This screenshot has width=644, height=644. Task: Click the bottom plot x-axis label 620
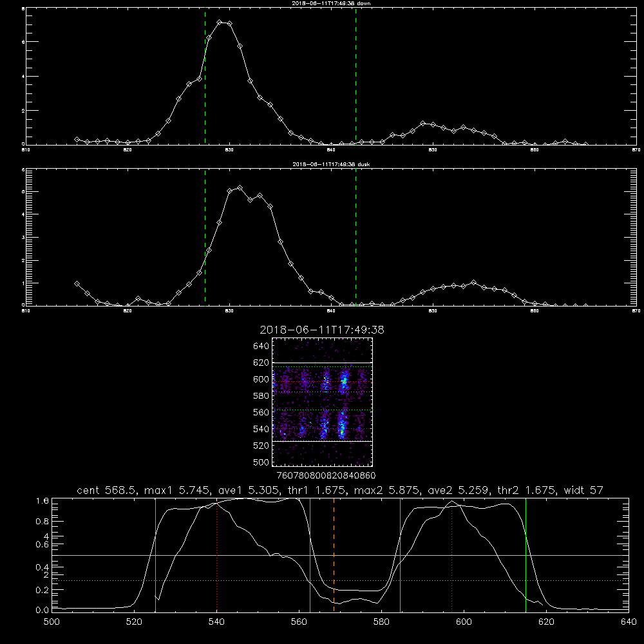point(547,622)
